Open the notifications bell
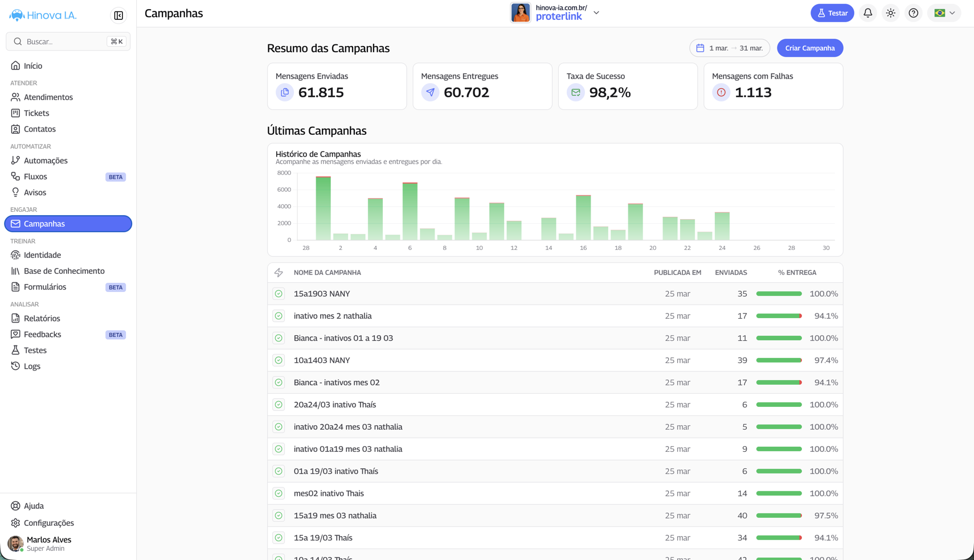This screenshot has height=560, width=974. click(x=867, y=13)
